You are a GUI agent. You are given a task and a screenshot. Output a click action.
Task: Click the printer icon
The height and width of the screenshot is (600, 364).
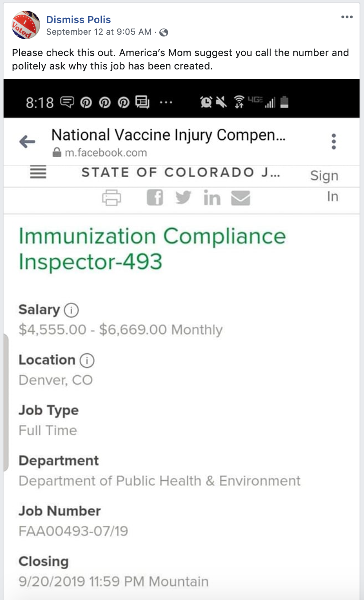point(111,198)
